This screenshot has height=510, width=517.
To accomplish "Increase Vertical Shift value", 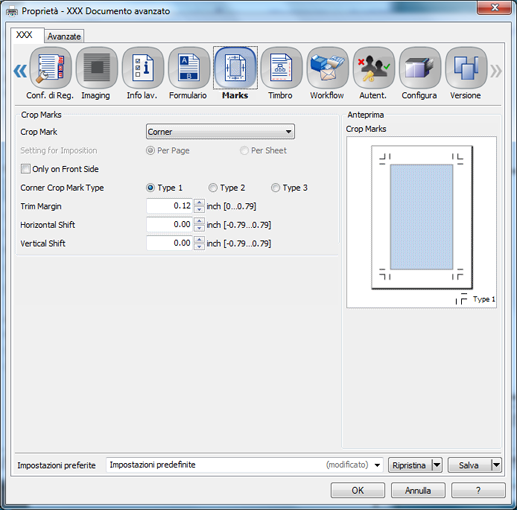I will pyautogui.click(x=199, y=240).
